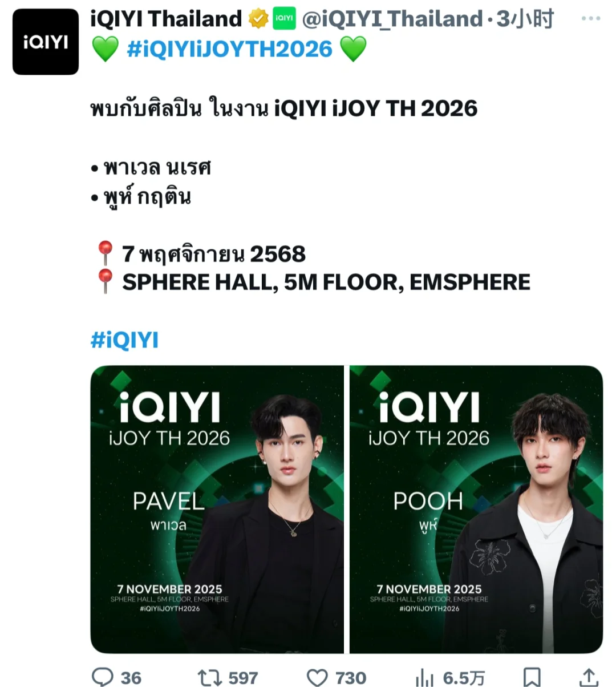Open the iQIYI profile avatar

click(46, 42)
